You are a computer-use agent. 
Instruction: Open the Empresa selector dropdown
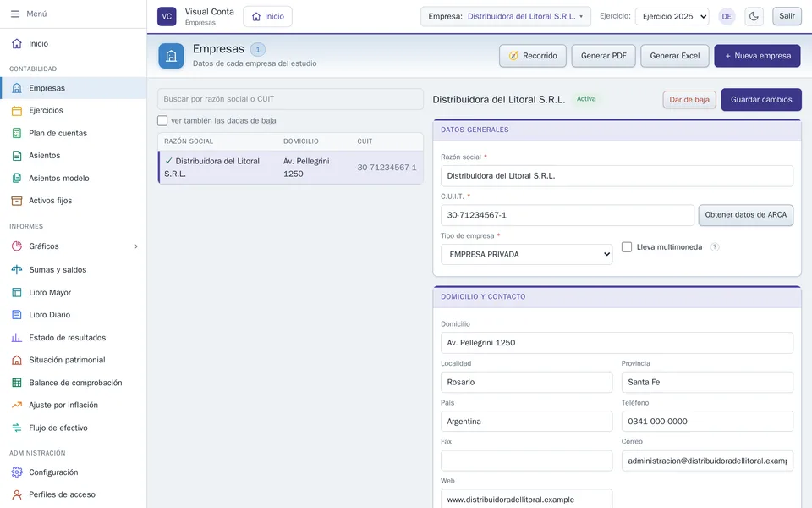click(506, 17)
